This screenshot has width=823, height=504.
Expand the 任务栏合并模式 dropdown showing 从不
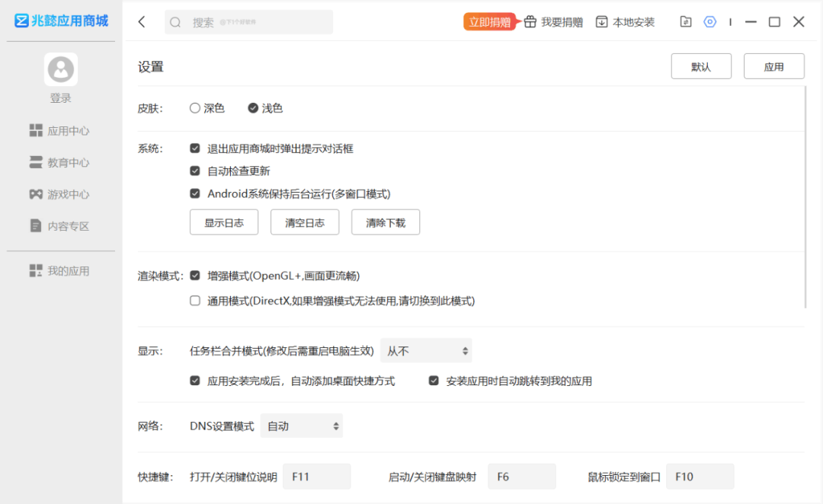click(x=426, y=351)
